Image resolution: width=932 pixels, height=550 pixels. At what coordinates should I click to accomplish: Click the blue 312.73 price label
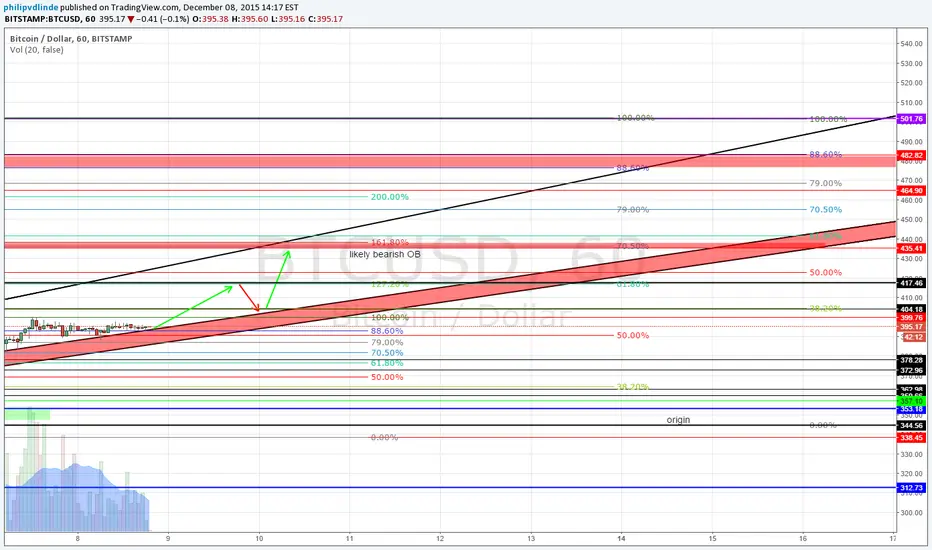coord(911,488)
